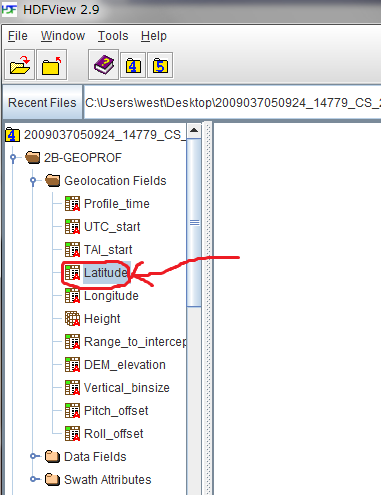Viewport: 381px width, 495px height.
Task: Expand the Swath Attributes folder
Action: tap(34, 479)
